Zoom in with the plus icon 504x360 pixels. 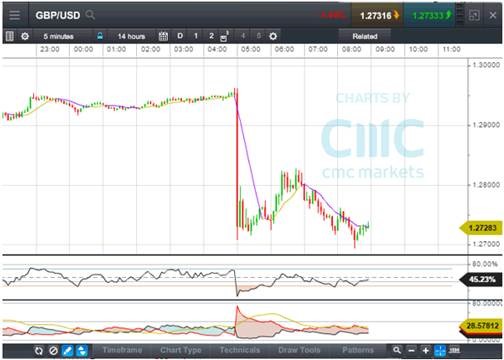tap(425, 351)
